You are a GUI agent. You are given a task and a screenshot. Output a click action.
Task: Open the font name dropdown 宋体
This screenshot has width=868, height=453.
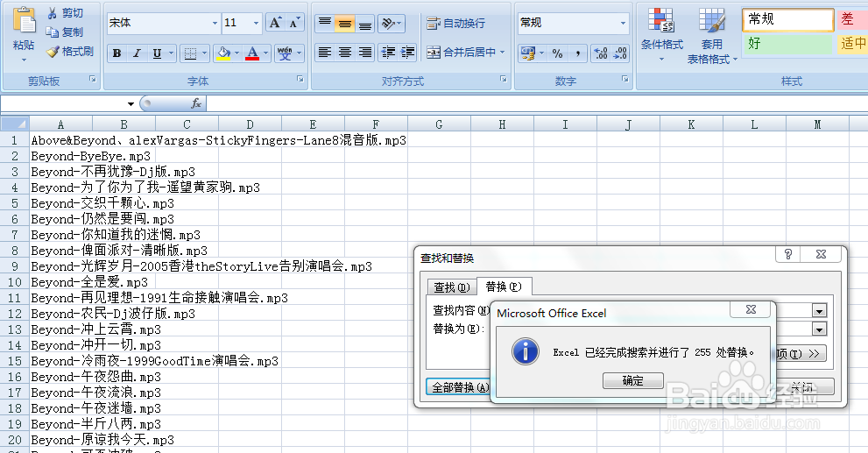pos(215,23)
